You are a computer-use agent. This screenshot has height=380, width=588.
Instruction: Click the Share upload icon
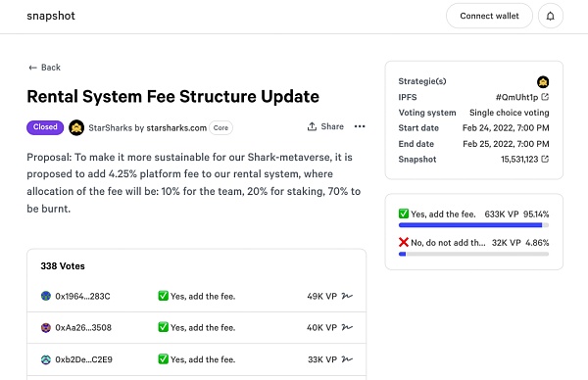coord(312,126)
